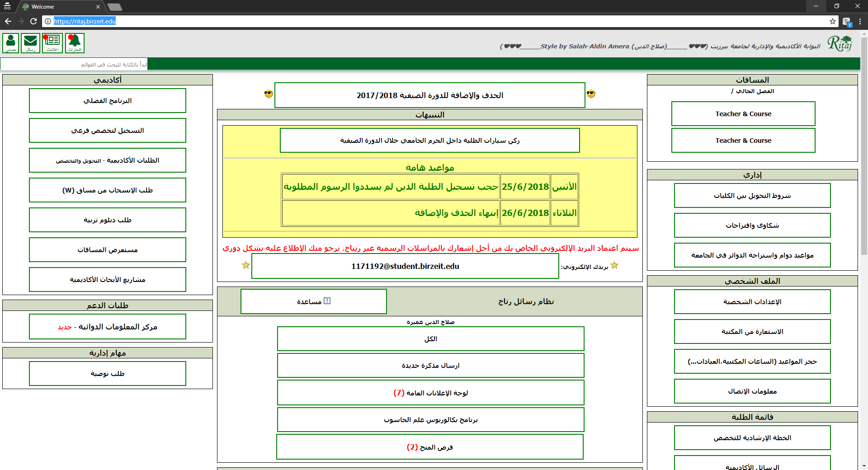Click the email 1171192@student.birzeit.edu box
This screenshot has width=868, height=470.
pos(405,266)
